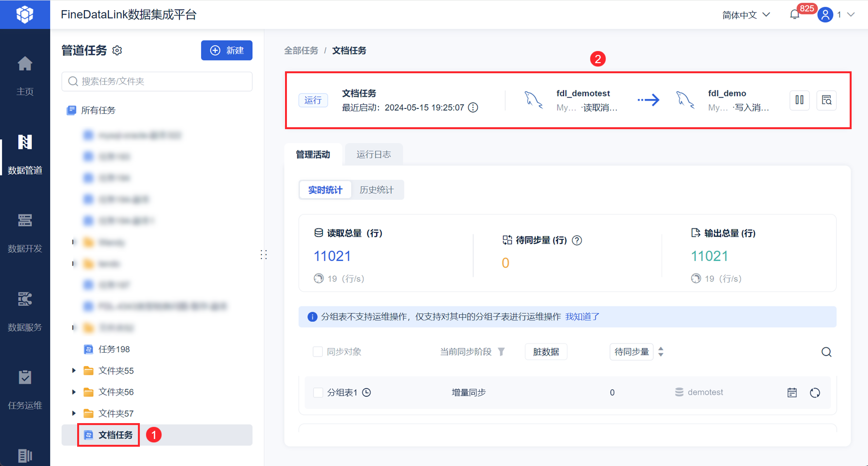Filter by 当前同步阶段 funnel icon
868x466 pixels.
click(502, 352)
